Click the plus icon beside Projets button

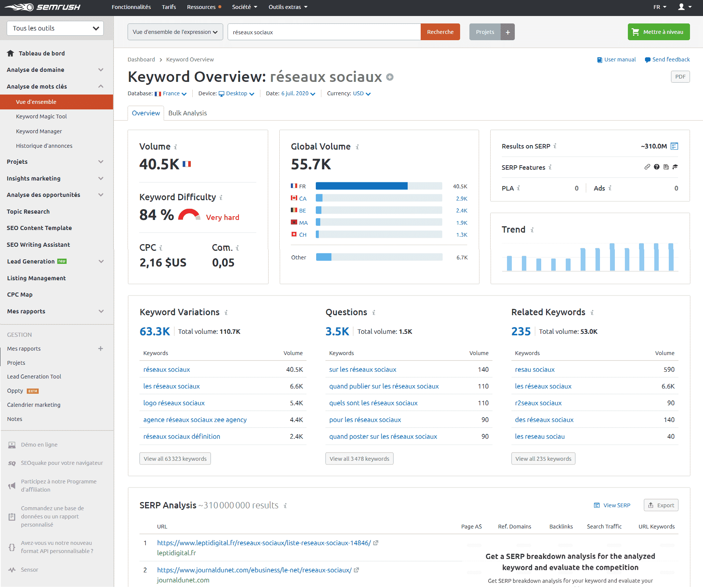click(x=508, y=32)
